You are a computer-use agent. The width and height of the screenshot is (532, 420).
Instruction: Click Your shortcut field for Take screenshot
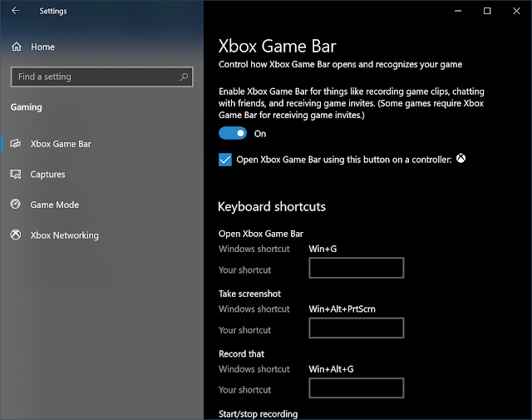pos(357,328)
